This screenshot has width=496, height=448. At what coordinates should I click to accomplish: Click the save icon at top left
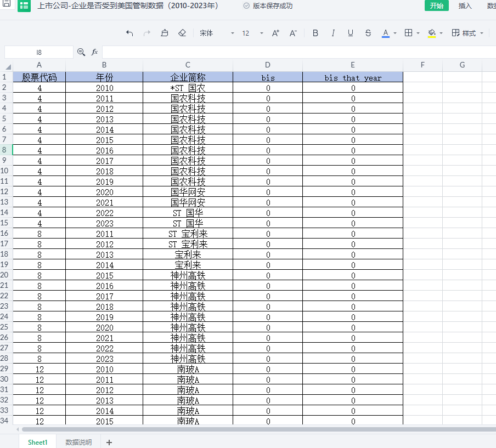[7, 4]
